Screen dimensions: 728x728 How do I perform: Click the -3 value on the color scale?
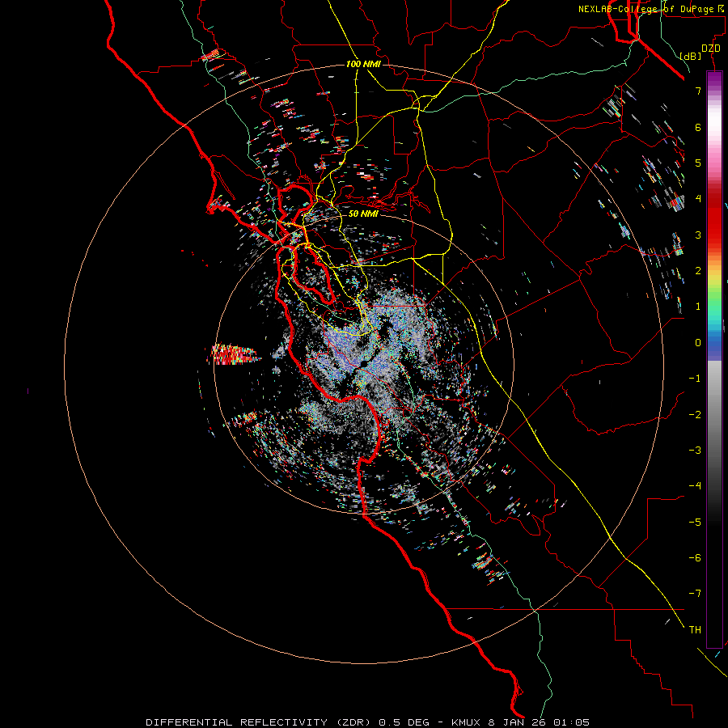[695, 451]
